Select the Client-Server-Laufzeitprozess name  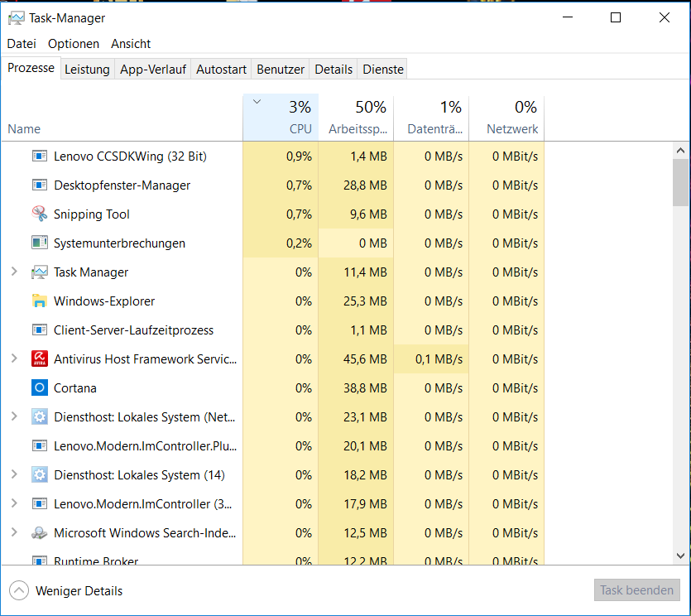(133, 330)
